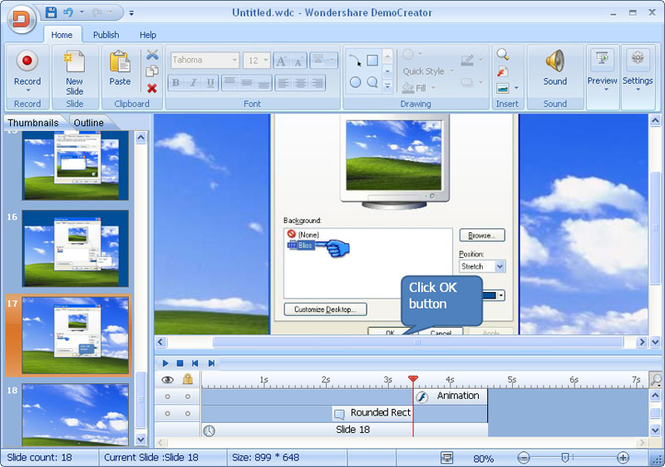
Task: Stop timeline playback
Action: (180, 363)
